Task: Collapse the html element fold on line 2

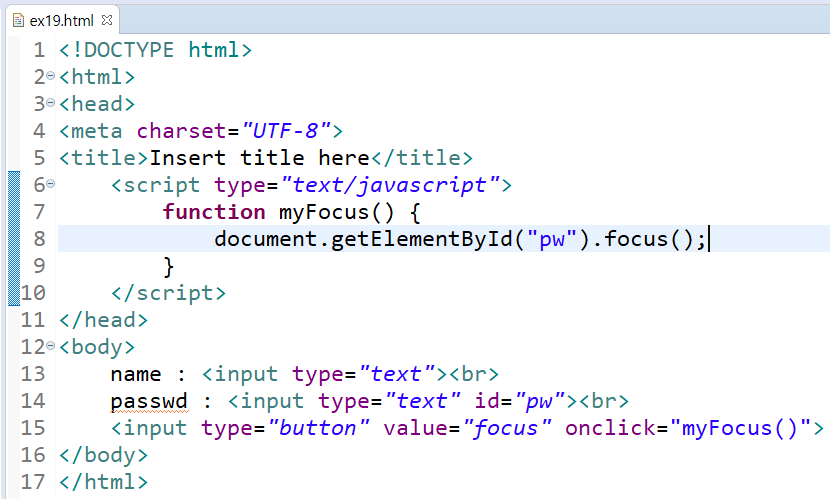Action: tap(50, 76)
